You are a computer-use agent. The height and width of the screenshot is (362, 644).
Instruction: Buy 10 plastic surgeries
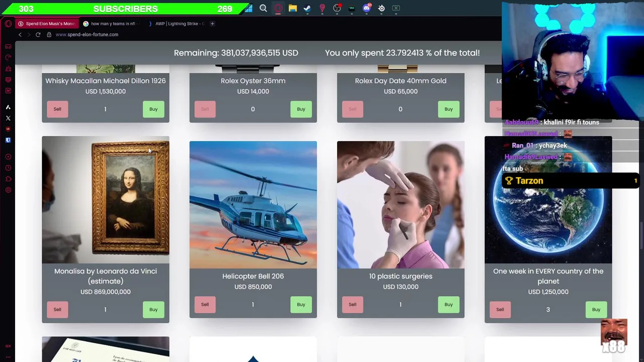448,305
